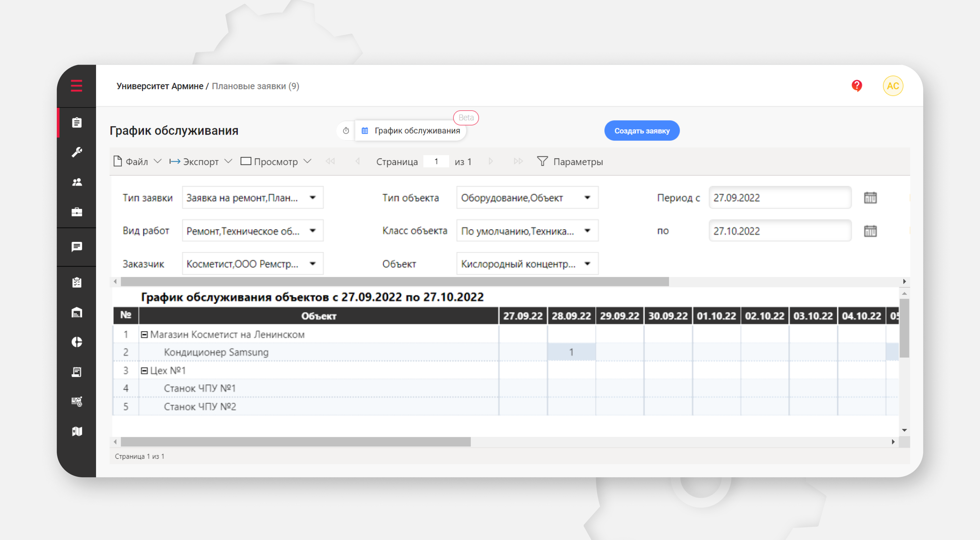Click the Параметры filter button
Viewport: 980px width, 540px height.
[x=570, y=162]
